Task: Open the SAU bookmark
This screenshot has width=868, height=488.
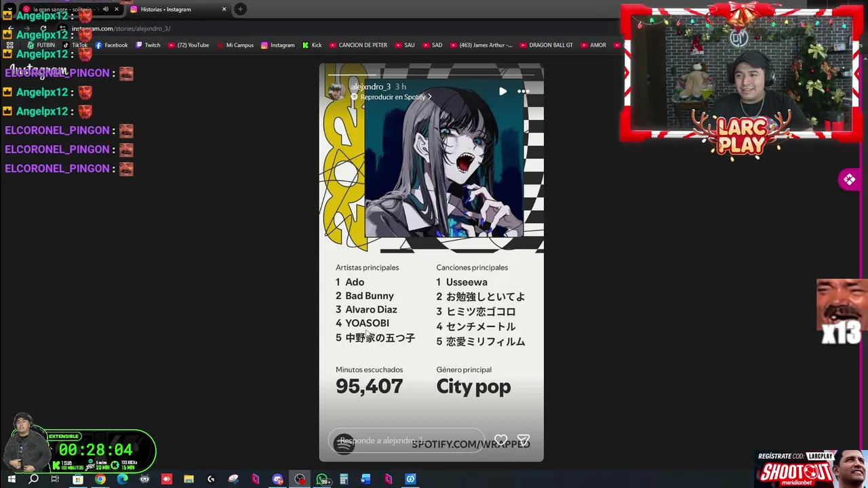Action: (x=404, y=45)
